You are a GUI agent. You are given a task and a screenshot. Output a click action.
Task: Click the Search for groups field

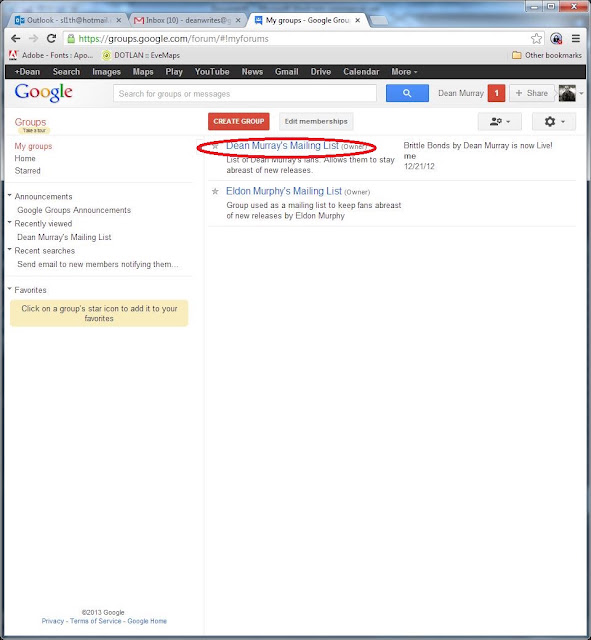[x=245, y=93]
